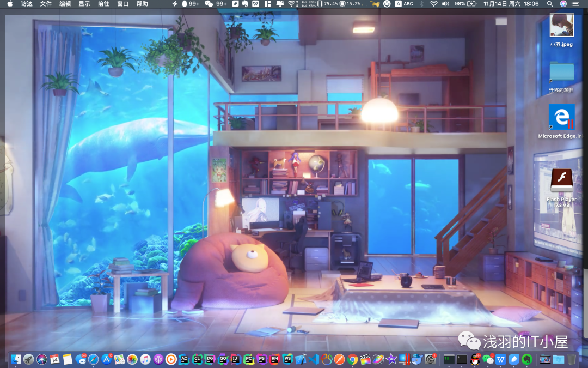
Task: Open the Notes app in Dock
Action: coord(68,359)
